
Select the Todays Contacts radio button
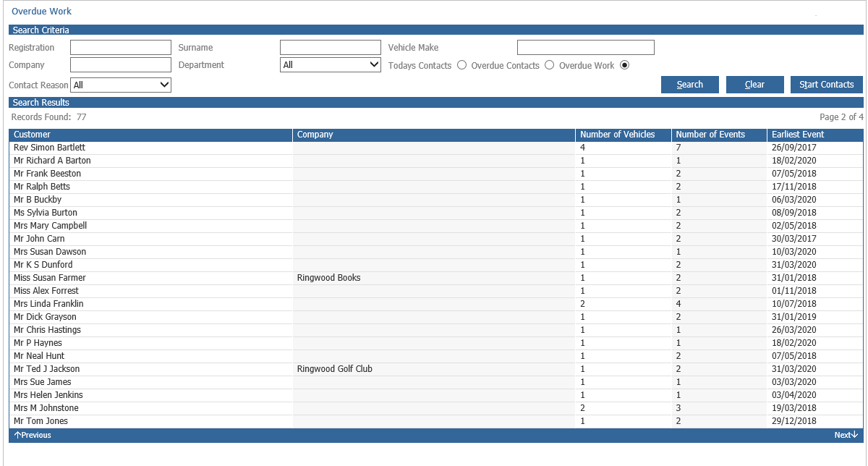point(461,65)
